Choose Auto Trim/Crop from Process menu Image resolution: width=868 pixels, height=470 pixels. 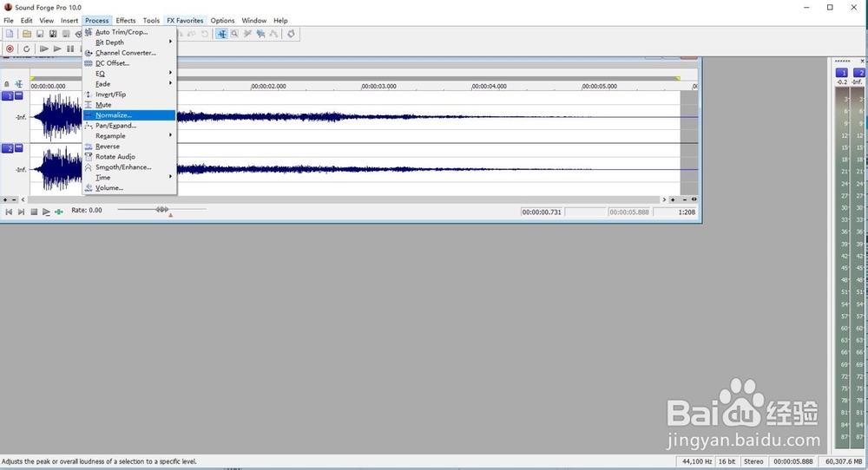coord(129,32)
